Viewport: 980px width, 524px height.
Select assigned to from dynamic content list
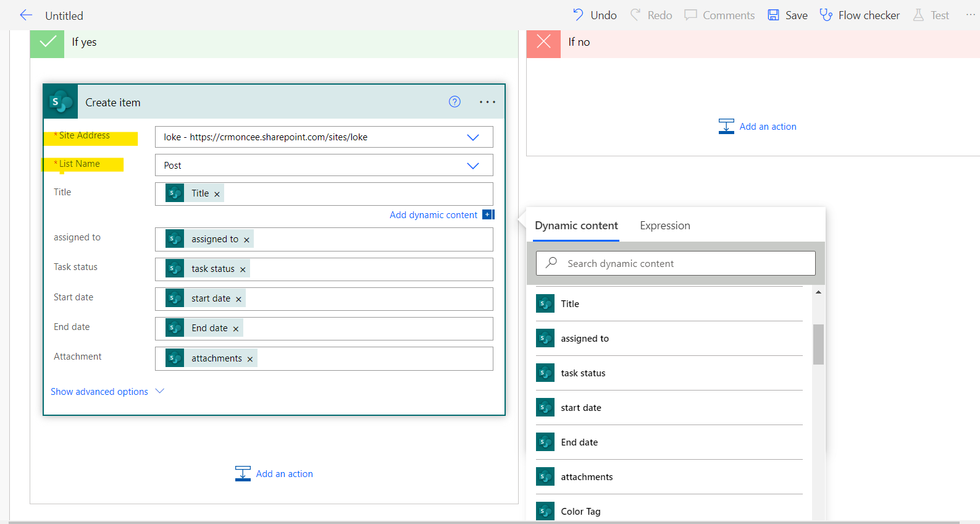coord(669,339)
